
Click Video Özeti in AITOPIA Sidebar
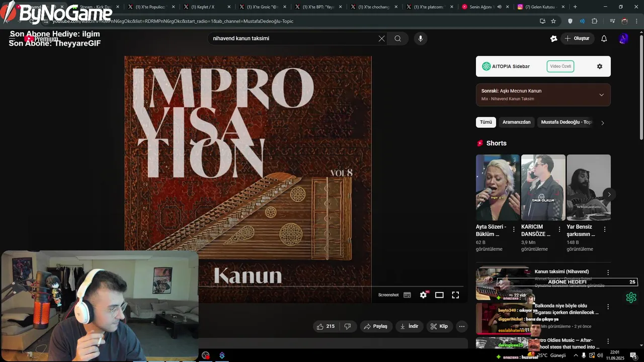pos(560,66)
